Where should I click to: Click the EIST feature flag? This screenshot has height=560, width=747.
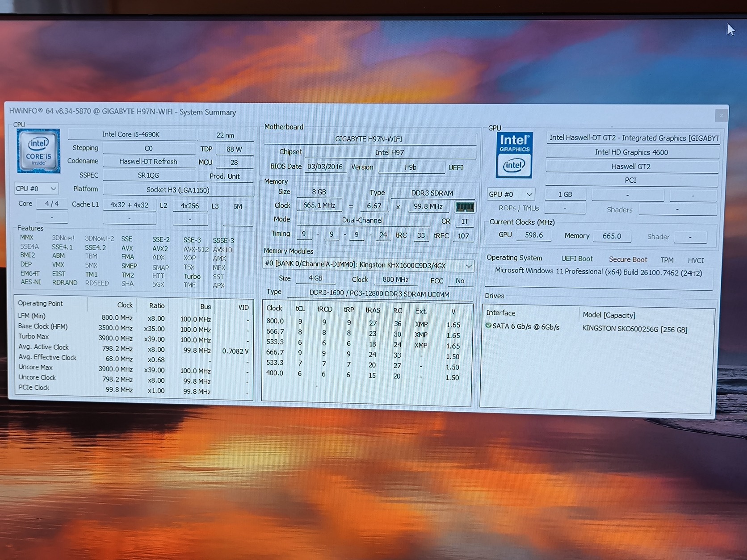tap(59, 274)
